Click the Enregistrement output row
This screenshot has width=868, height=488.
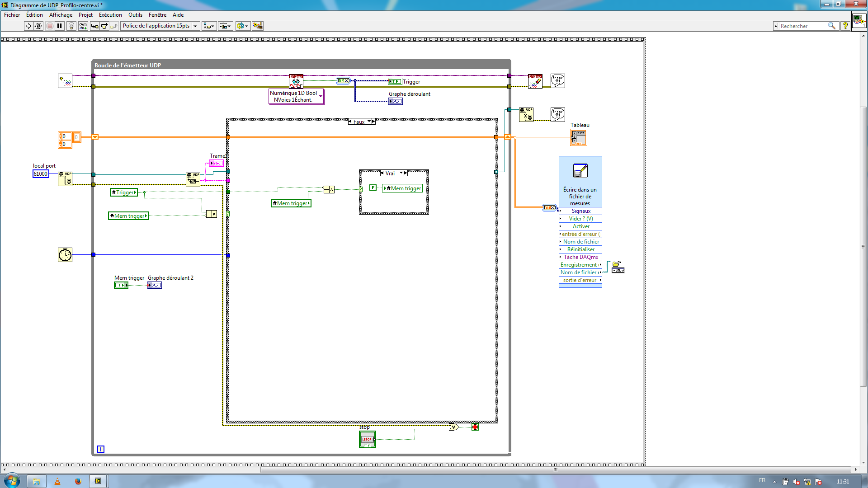coord(580,265)
